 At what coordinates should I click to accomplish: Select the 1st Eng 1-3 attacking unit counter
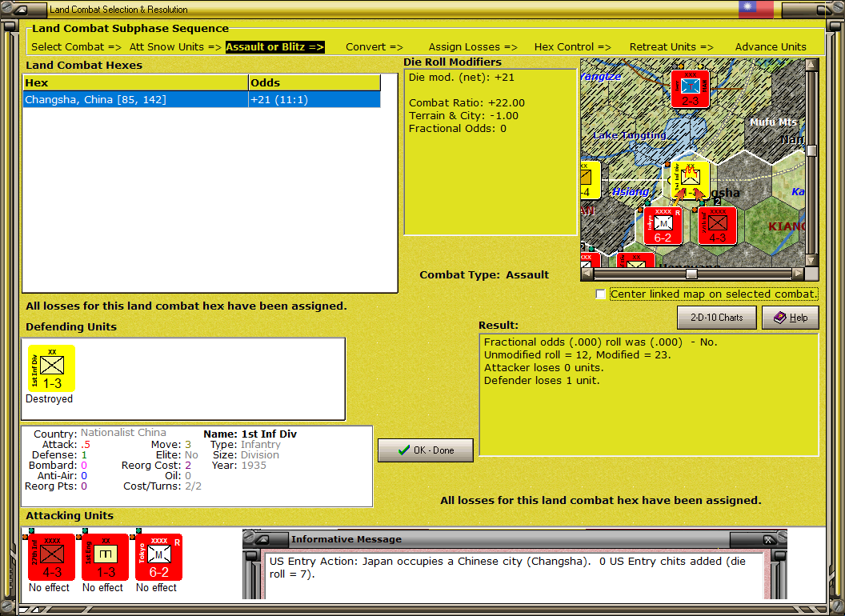tap(105, 558)
